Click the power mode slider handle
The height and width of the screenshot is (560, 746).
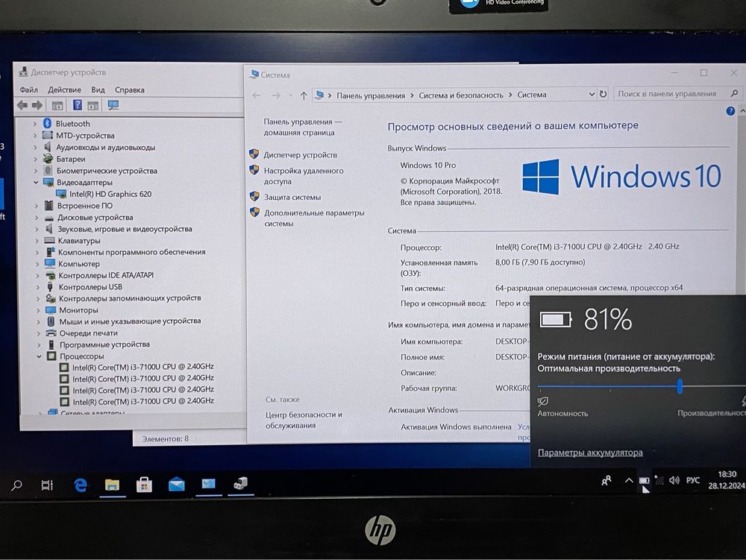click(x=680, y=386)
